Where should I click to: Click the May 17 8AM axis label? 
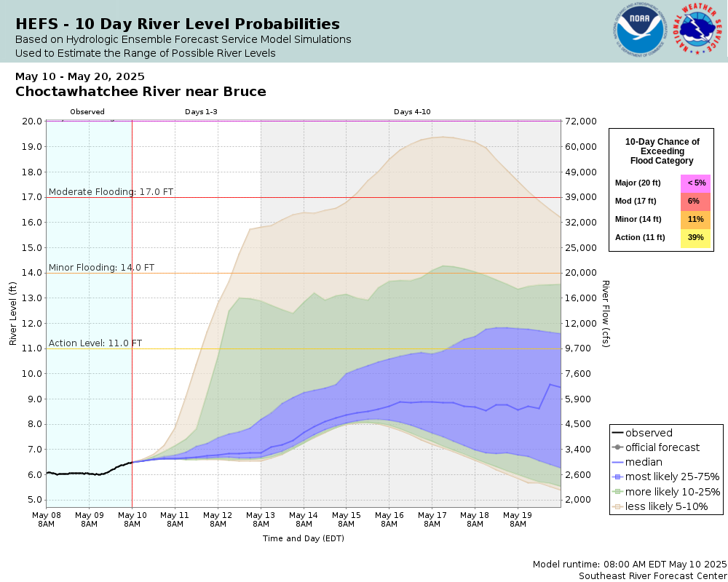click(x=432, y=519)
